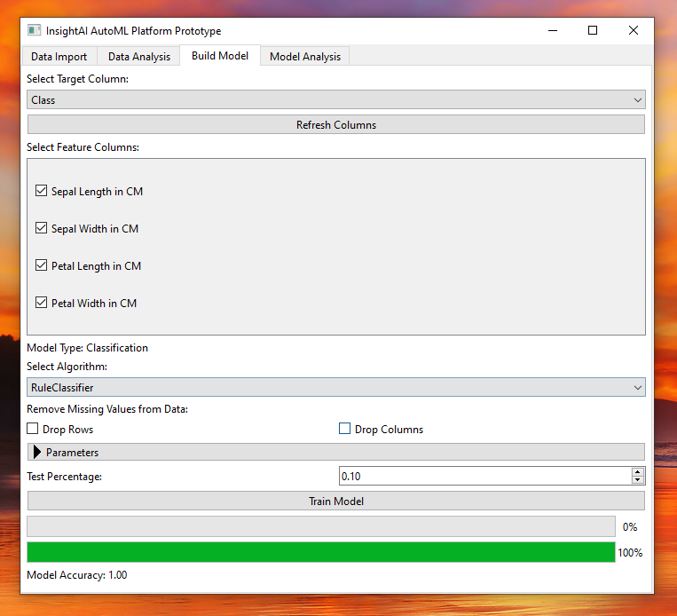Click the InsightAI AutoML Platform Prototype title

133,31
